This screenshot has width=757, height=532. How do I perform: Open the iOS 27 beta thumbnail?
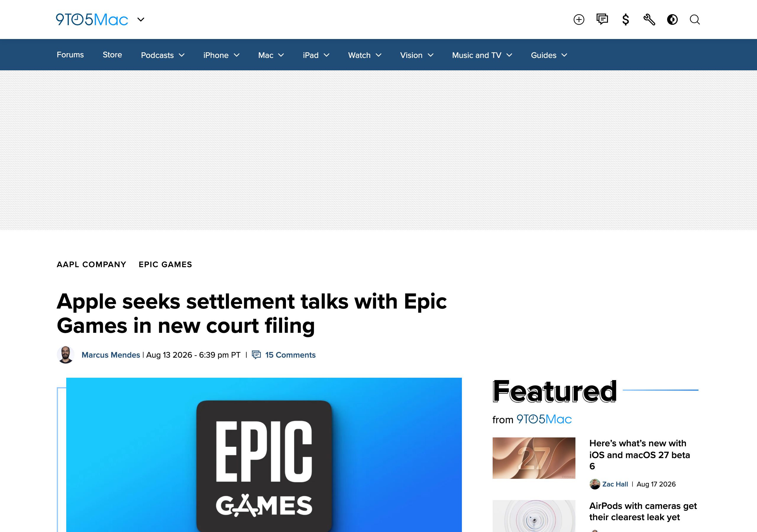click(x=534, y=458)
